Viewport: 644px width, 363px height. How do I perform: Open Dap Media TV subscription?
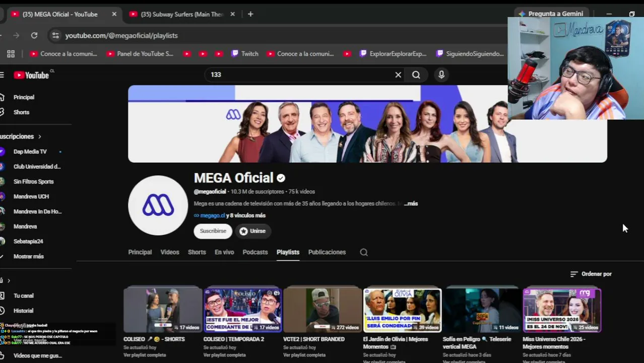click(30, 151)
